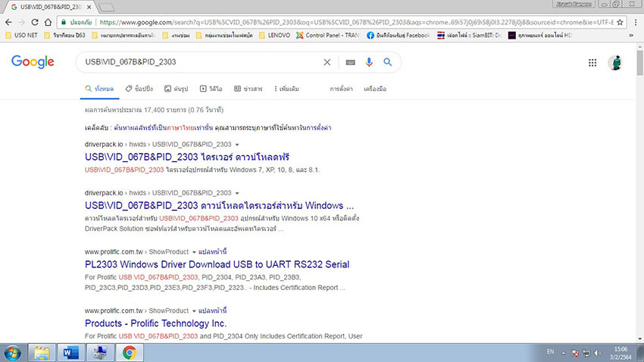Expand the เพิ่มเติม more menu
This screenshot has width=644, height=362.
click(286, 89)
